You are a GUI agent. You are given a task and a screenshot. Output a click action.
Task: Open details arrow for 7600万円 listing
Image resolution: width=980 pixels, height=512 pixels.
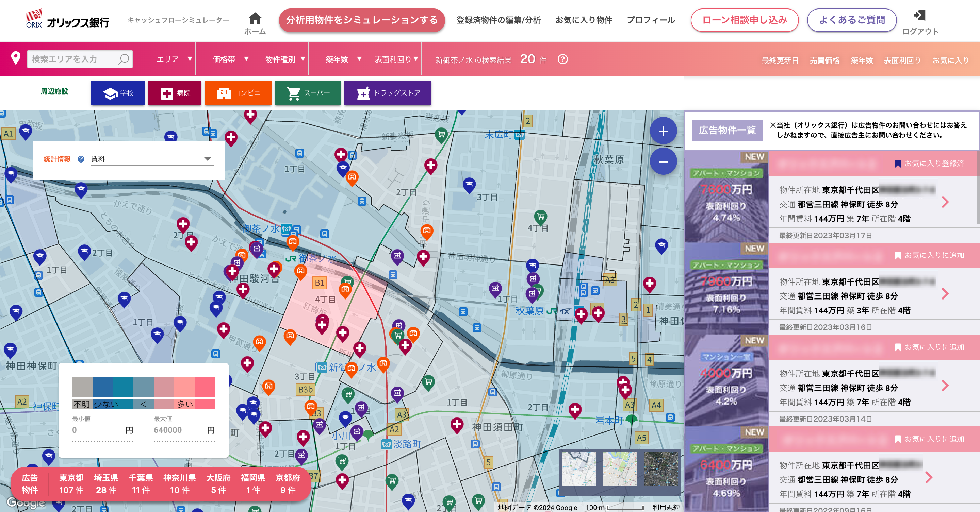[x=945, y=202]
